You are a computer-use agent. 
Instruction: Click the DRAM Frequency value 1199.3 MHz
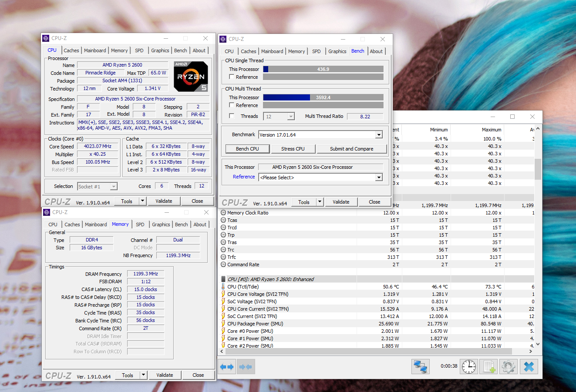point(146,274)
